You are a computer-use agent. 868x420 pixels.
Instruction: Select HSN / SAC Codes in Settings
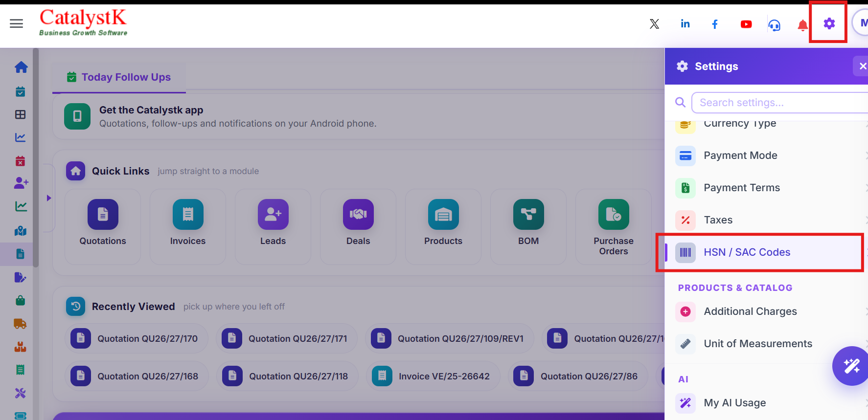767,252
